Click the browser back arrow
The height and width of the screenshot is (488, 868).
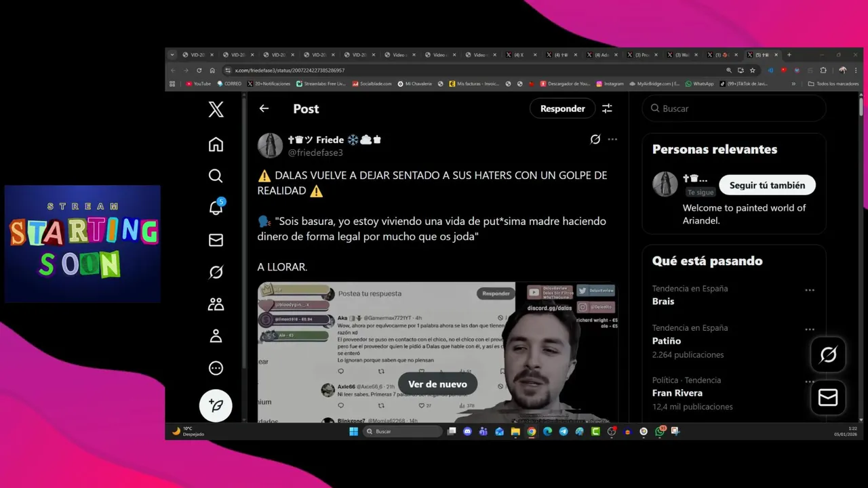(x=173, y=70)
